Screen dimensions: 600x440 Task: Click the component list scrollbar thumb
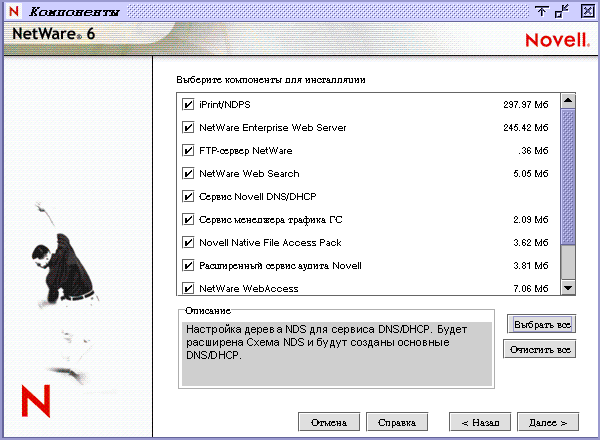click(568, 176)
